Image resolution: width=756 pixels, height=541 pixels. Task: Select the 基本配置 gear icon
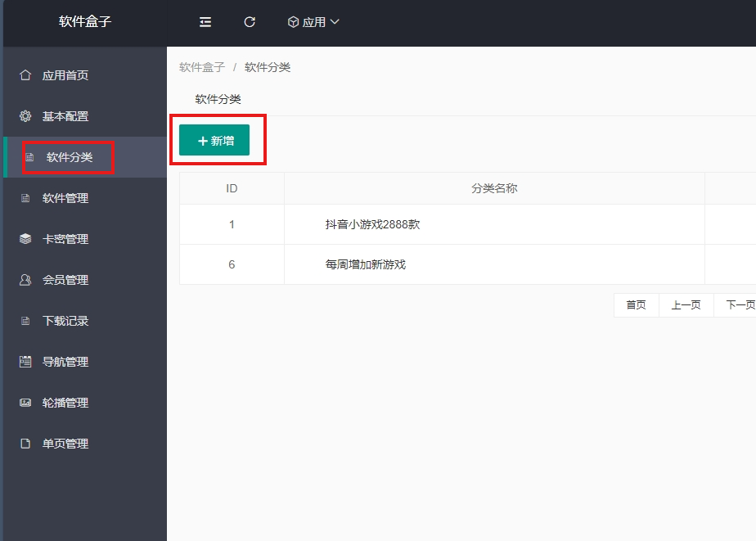[26, 115]
